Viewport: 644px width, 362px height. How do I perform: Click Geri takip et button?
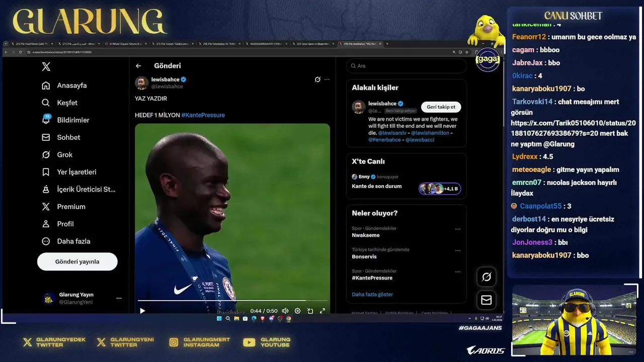(441, 107)
